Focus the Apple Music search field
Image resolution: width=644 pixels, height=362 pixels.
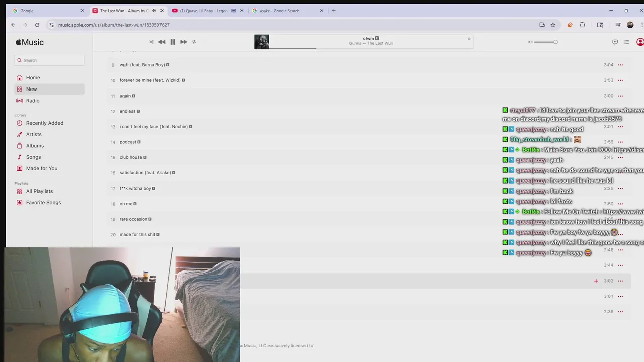click(x=49, y=60)
